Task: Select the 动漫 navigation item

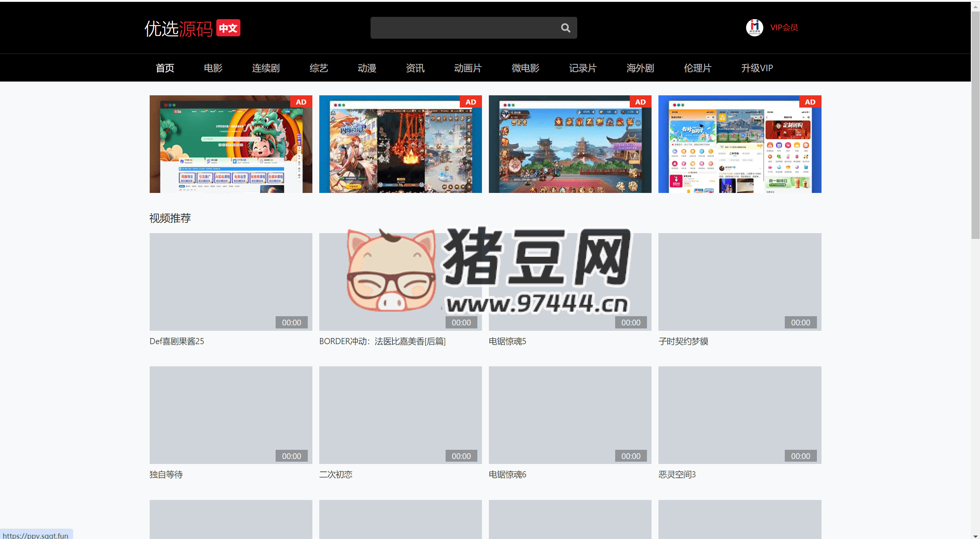Action: [x=367, y=68]
